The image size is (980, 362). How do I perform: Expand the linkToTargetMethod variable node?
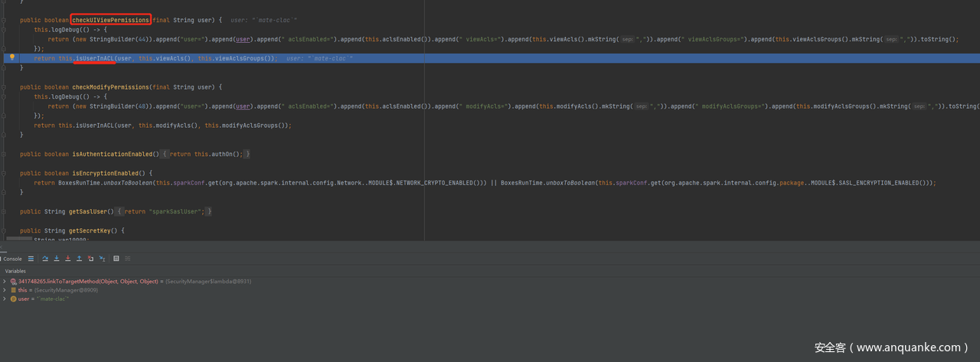pos(5,282)
